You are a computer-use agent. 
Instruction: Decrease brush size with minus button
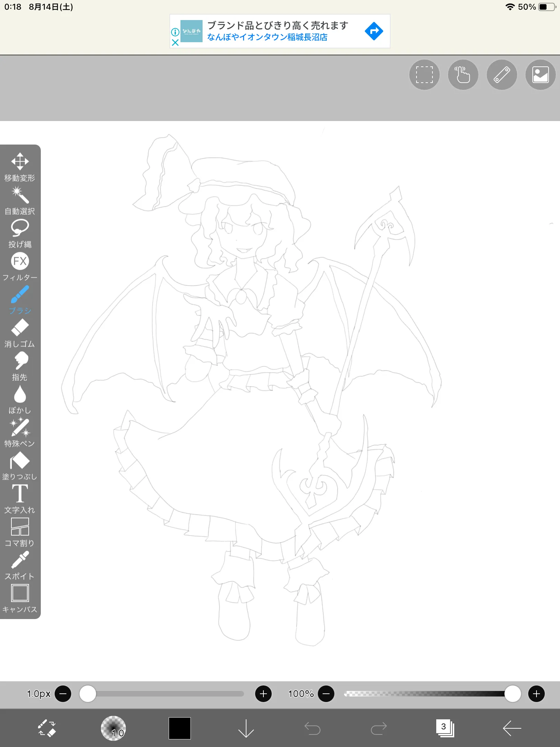[63, 694]
